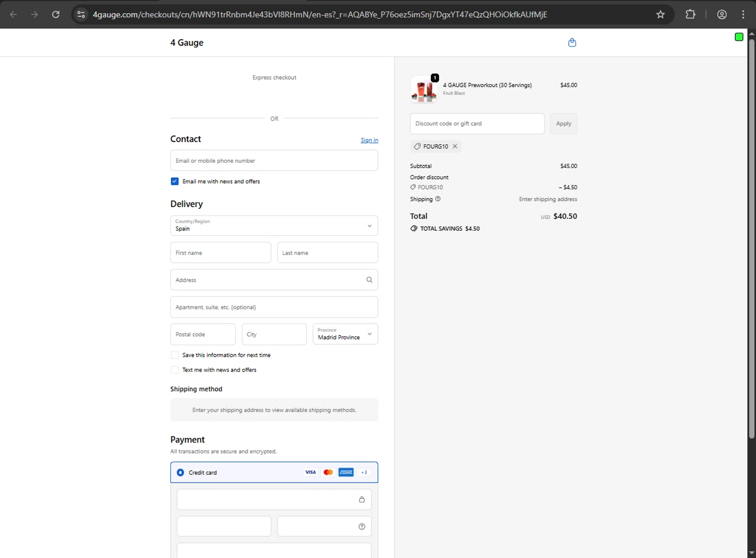The width and height of the screenshot is (756, 558).
Task: Click the 4 GAUGE Preworkout product thumbnail
Action: tap(424, 89)
